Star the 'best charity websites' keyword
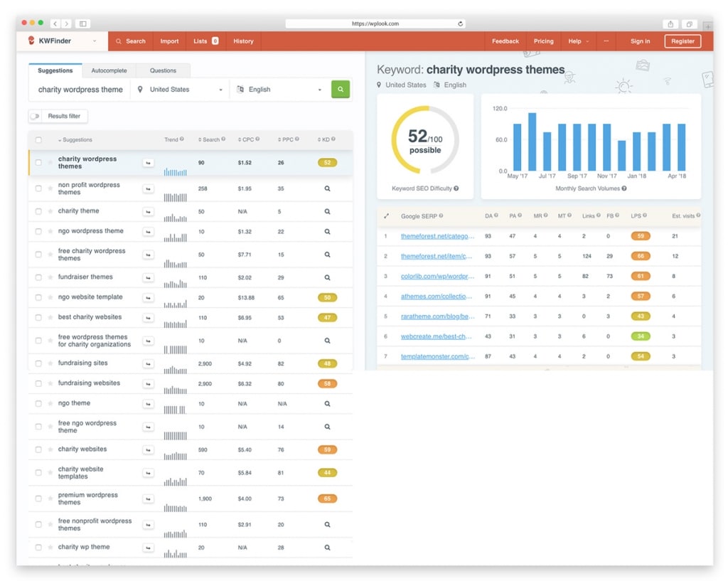 click(50, 318)
